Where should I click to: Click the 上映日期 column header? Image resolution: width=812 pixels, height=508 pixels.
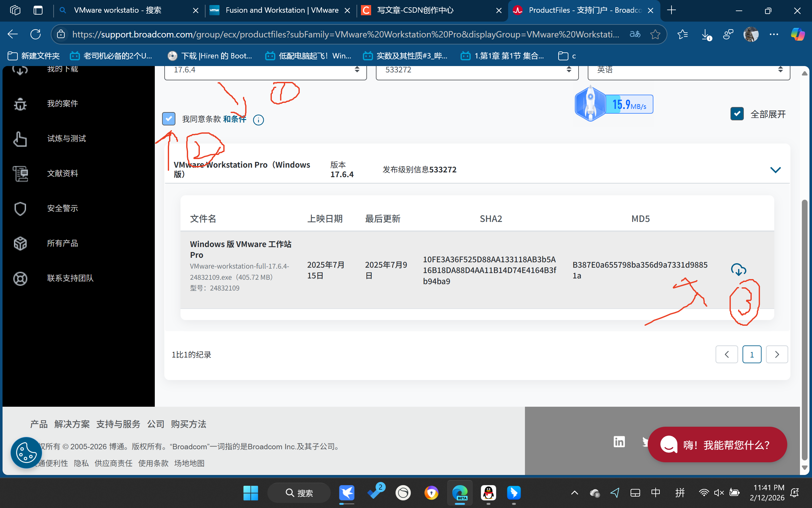325,219
